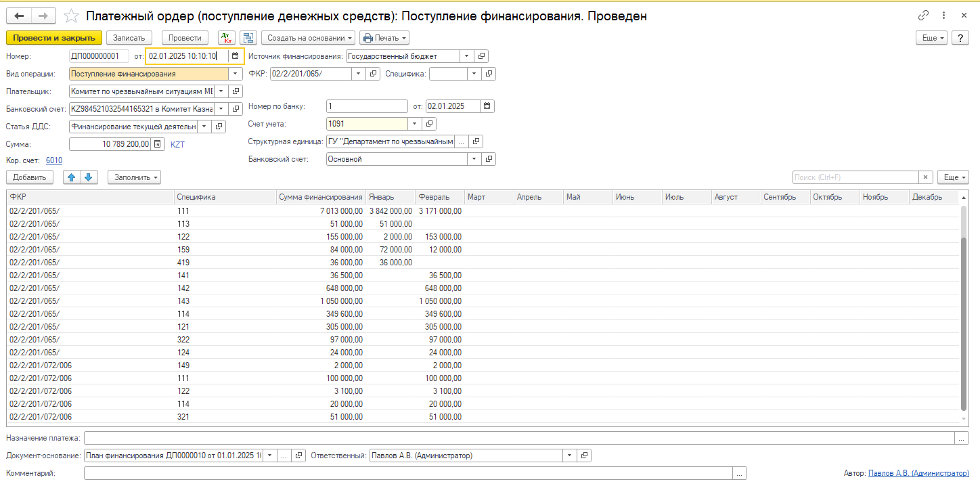This screenshot has height=488, width=980.
Task: Expand the Вид операции dropdown
Action: point(235,74)
